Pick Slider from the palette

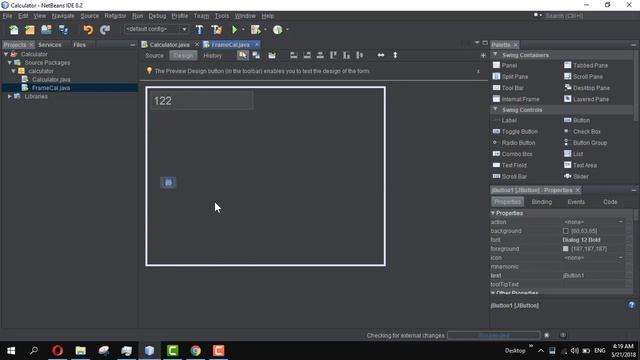576,176
